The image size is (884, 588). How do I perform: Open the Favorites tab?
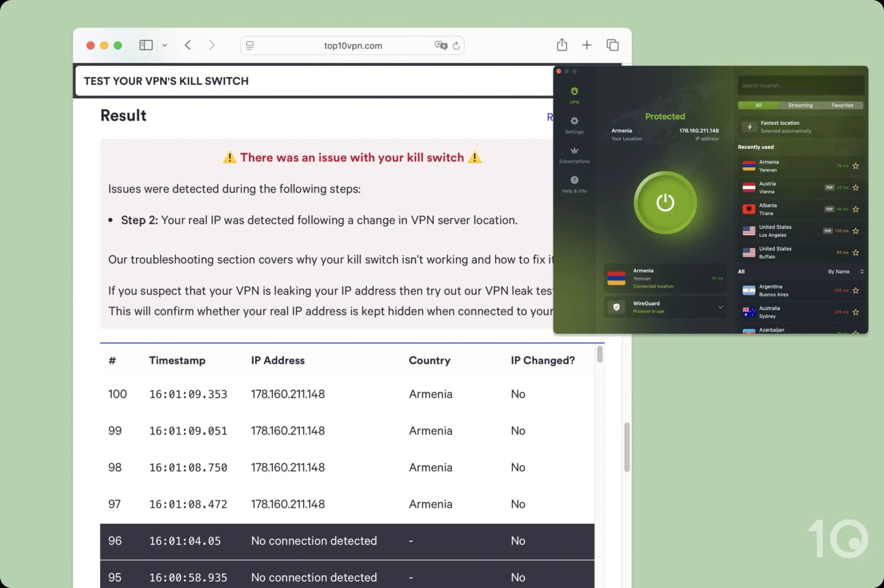tap(842, 105)
